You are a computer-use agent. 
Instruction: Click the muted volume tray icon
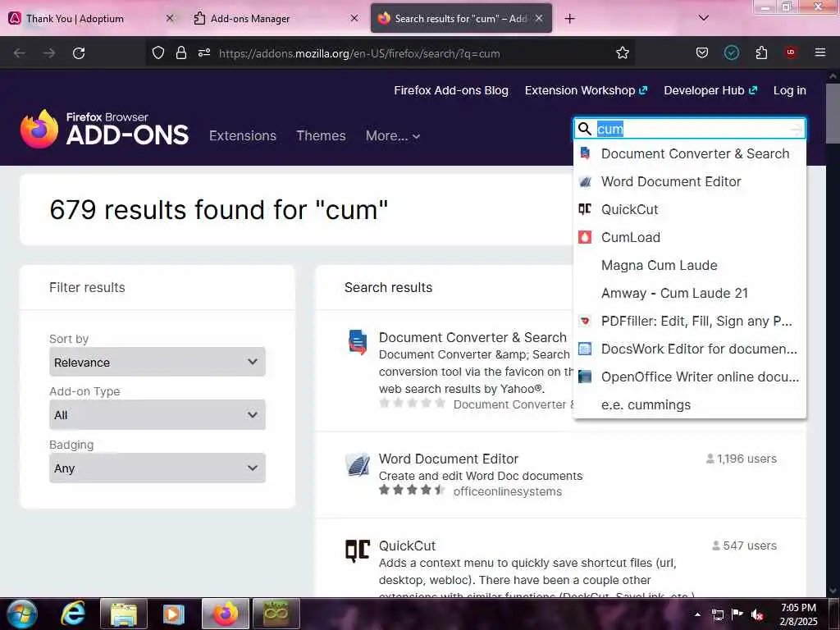click(757, 615)
